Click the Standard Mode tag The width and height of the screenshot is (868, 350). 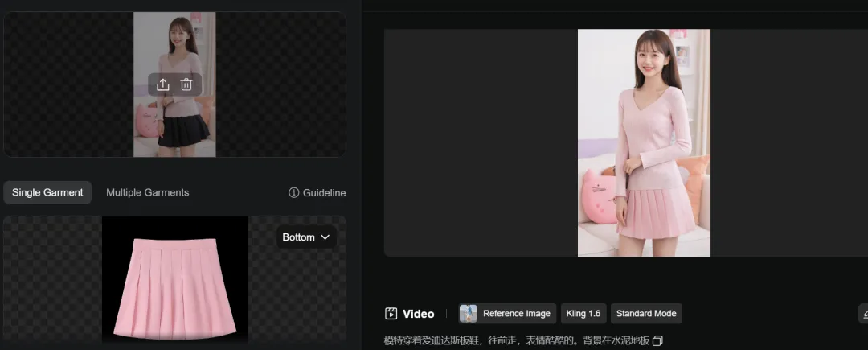click(x=646, y=314)
